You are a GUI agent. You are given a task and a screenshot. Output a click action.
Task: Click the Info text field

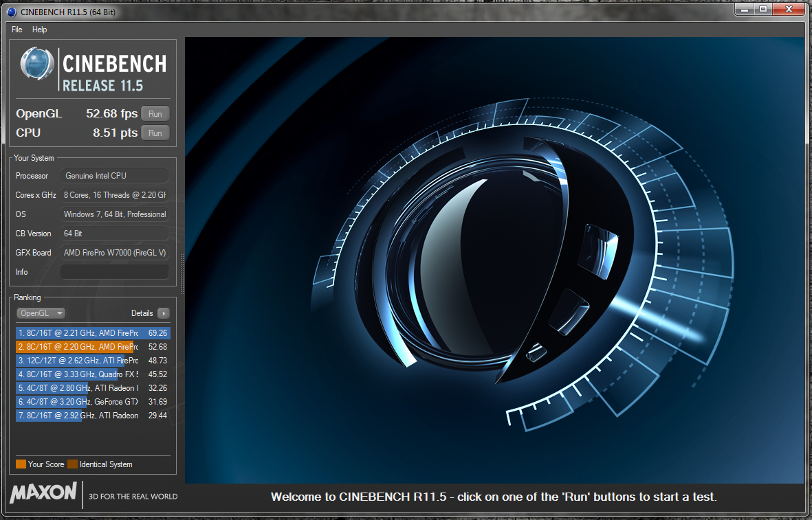coord(114,272)
